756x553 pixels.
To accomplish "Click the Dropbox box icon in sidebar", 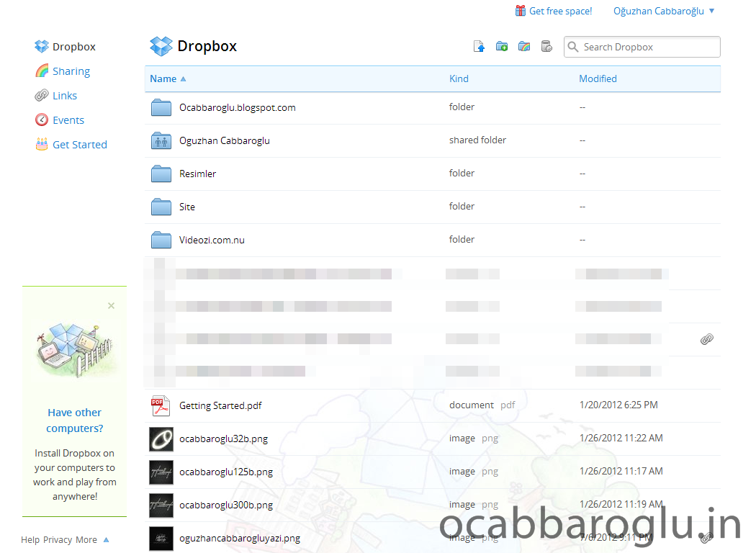I will [42, 46].
